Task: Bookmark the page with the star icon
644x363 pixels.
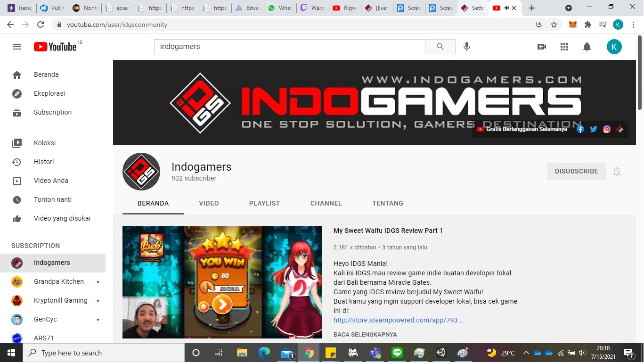Action: (x=554, y=25)
